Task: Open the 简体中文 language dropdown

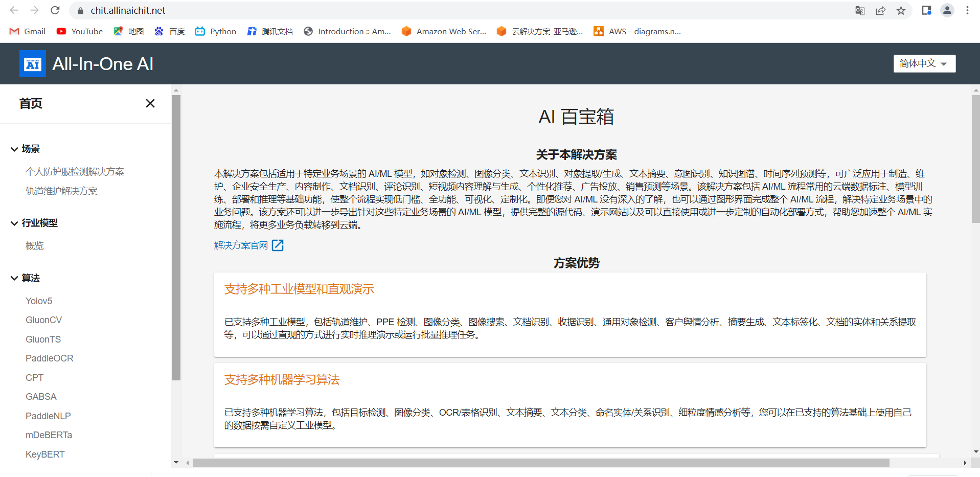Action: click(x=924, y=63)
